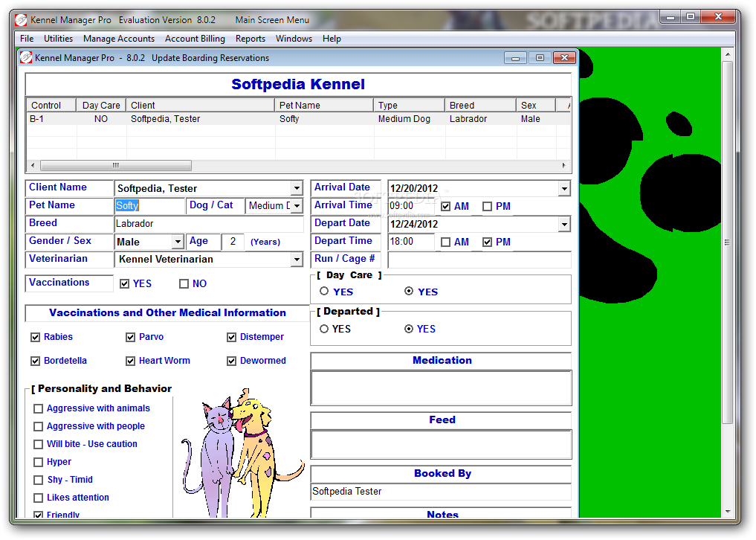Image resolution: width=756 pixels, height=540 pixels.
Task: Toggle the Rabies vaccination checkbox
Action: click(x=35, y=338)
